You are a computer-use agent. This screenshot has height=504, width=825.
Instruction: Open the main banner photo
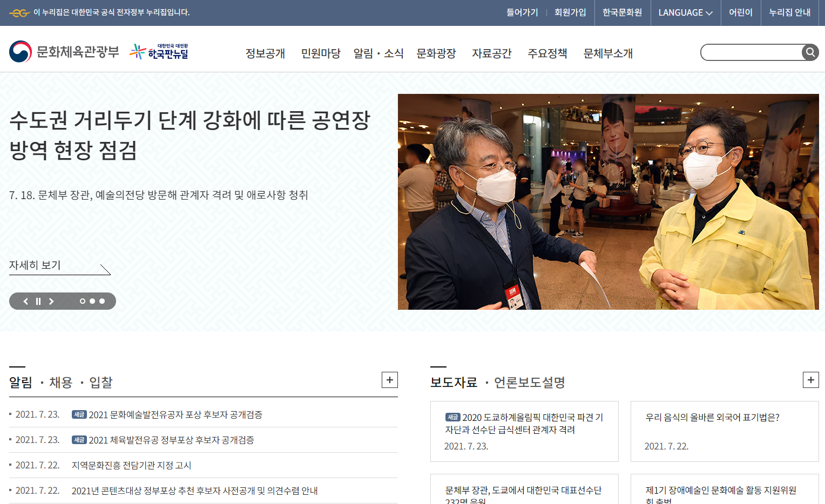(608, 202)
